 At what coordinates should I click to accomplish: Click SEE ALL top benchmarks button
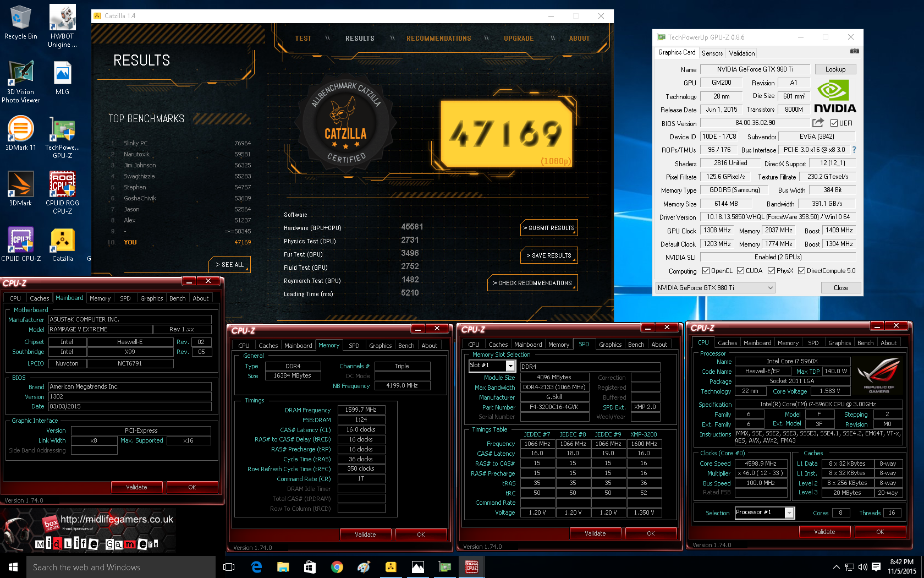click(x=230, y=265)
